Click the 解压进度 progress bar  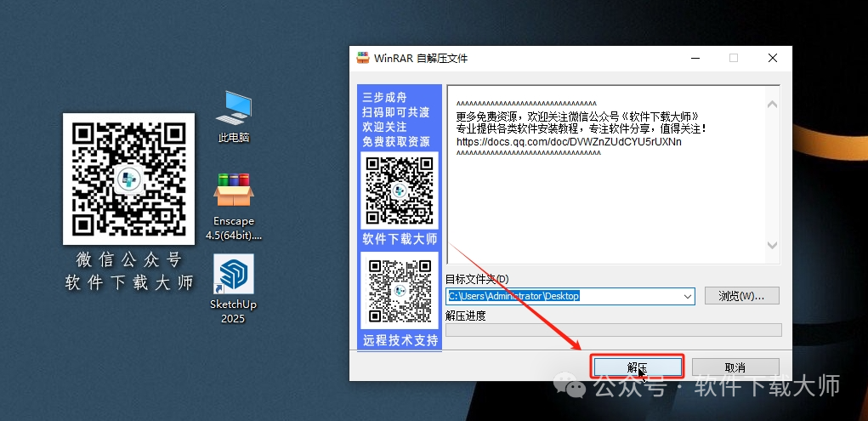(613, 330)
